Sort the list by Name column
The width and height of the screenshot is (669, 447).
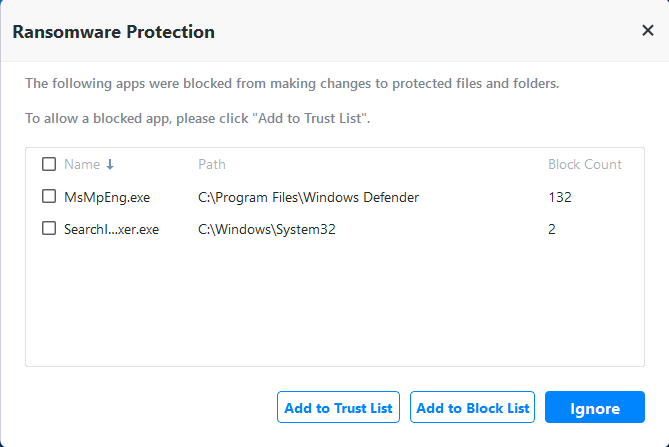point(82,165)
